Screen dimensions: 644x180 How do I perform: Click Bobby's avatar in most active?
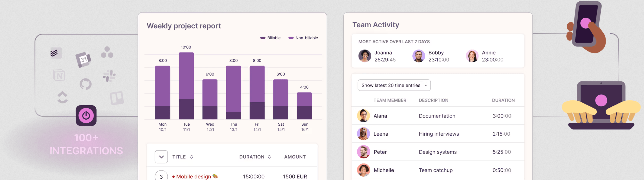[419, 56]
